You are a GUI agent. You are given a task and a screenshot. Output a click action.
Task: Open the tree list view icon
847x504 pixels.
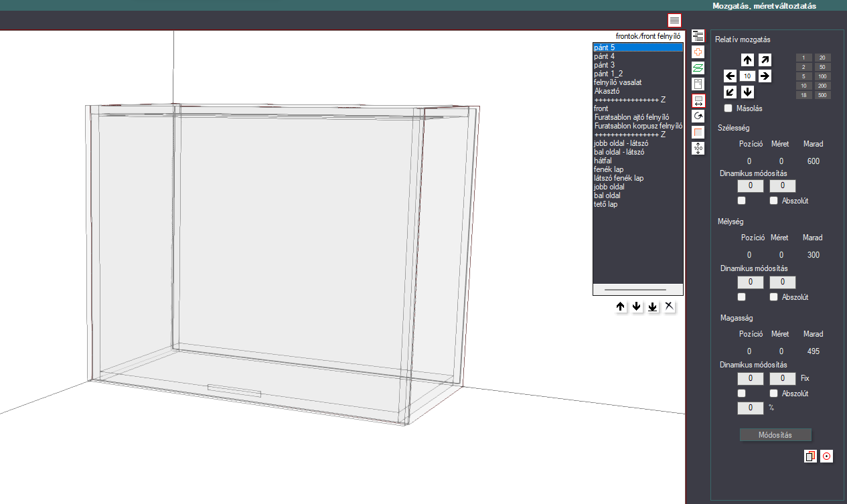pyautogui.click(x=698, y=36)
